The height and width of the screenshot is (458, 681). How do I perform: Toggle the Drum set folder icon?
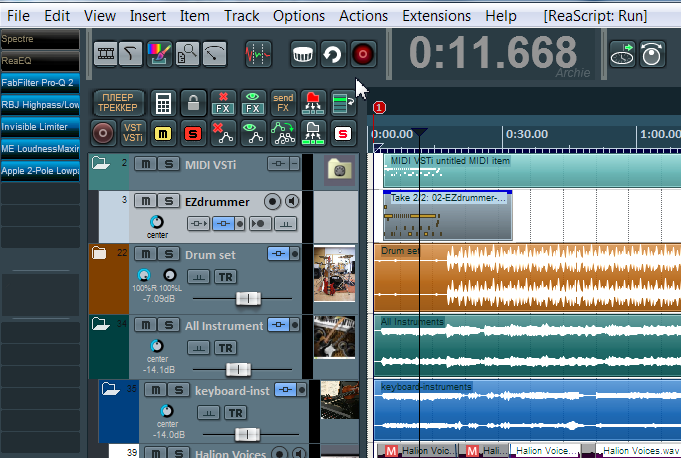coord(99,253)
